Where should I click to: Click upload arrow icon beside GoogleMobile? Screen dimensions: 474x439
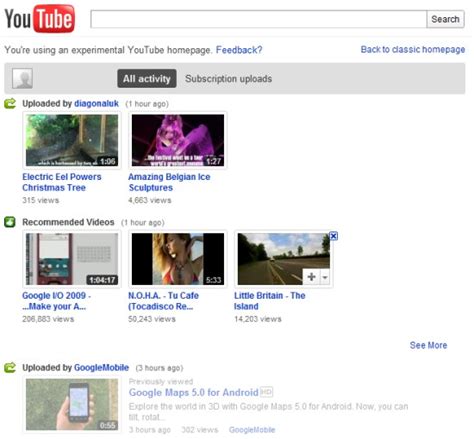[10, 367]
